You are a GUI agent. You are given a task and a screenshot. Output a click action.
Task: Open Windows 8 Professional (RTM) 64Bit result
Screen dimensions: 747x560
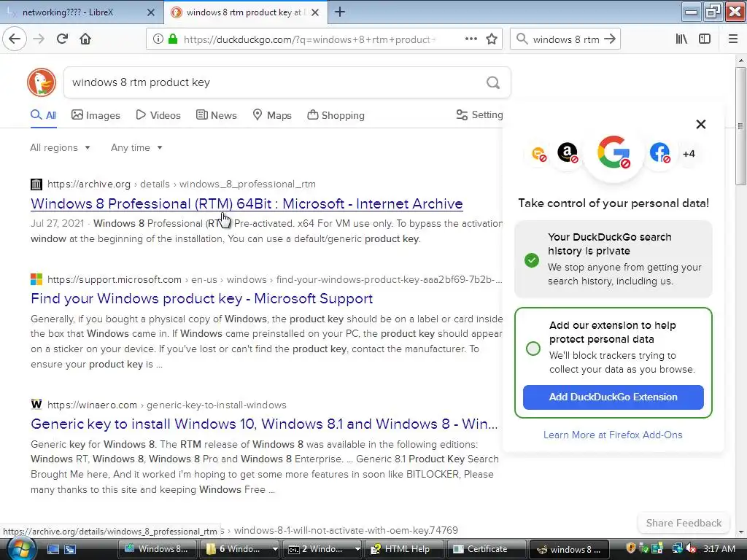(247, 203)
